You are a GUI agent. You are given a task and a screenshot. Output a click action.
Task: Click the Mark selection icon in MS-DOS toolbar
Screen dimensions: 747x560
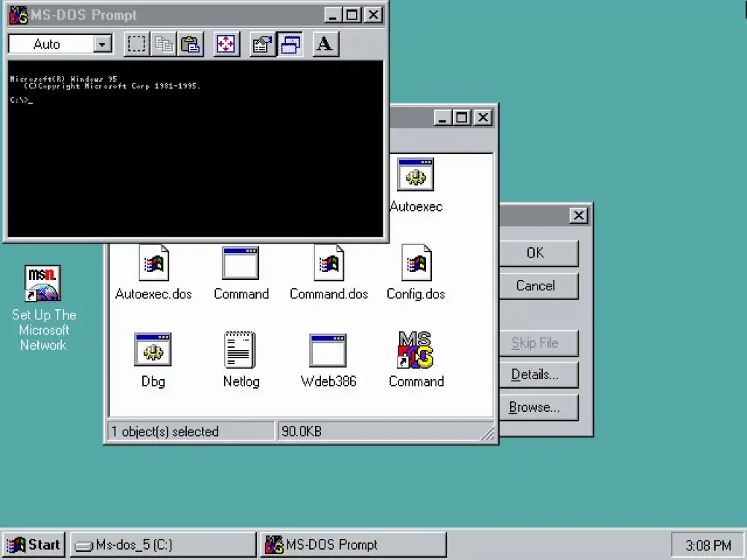pyautogui.click(x=136, y=44)
